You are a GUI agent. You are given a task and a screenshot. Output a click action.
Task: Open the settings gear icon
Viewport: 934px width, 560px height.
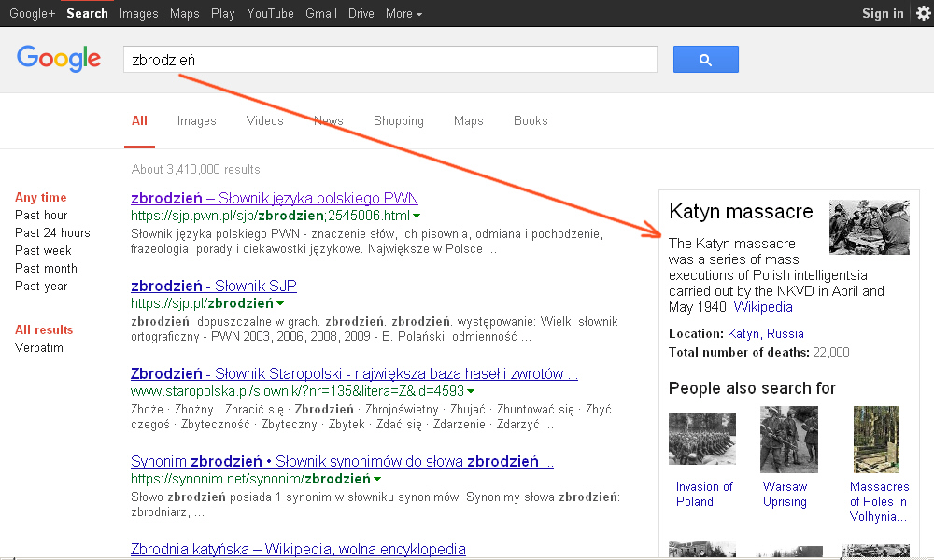(x=923, y=13)
